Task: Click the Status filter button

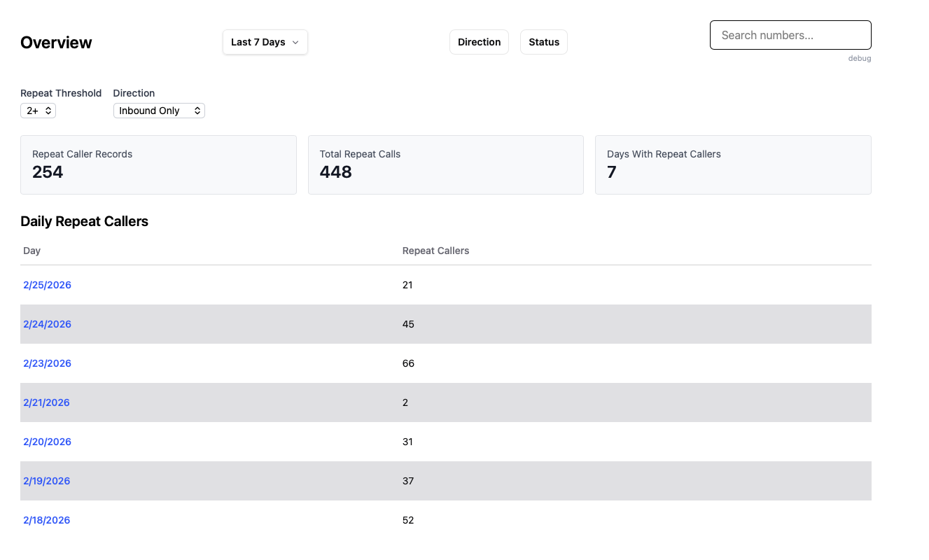Action: (543, 42)
